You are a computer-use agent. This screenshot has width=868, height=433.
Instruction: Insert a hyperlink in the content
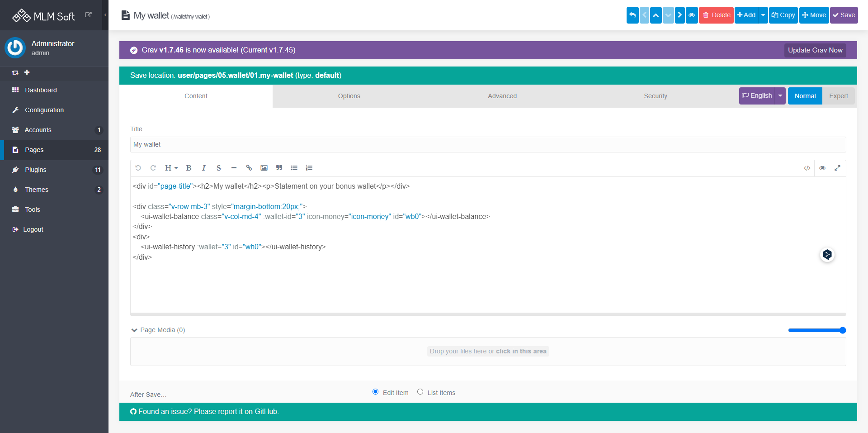(x=249, y=168)
